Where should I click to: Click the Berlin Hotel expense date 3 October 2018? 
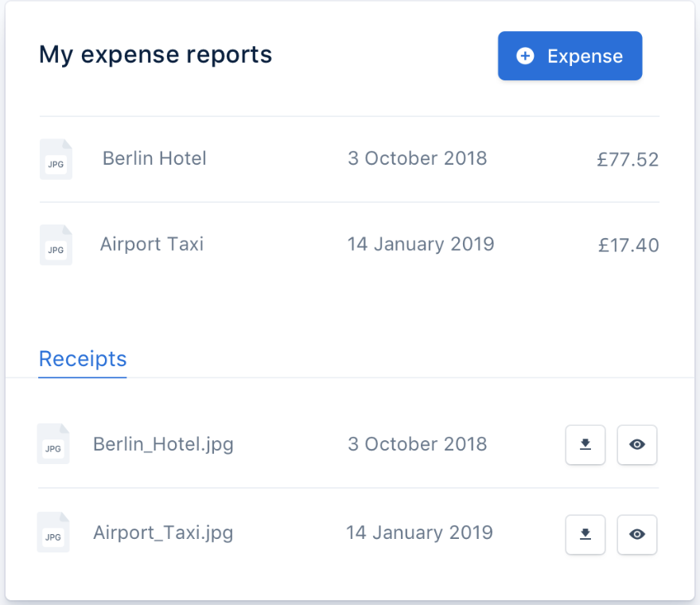pyautogui.click(x=418, y=158)
